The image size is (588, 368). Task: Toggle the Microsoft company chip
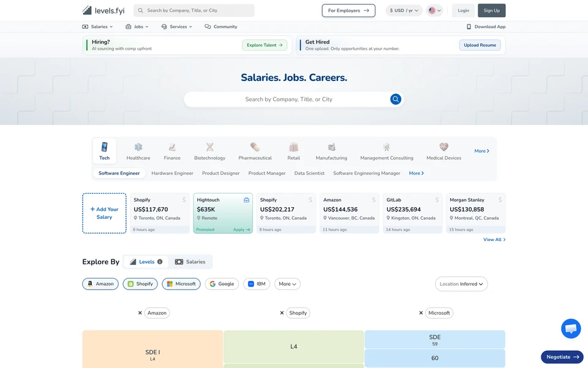point(181,284)
